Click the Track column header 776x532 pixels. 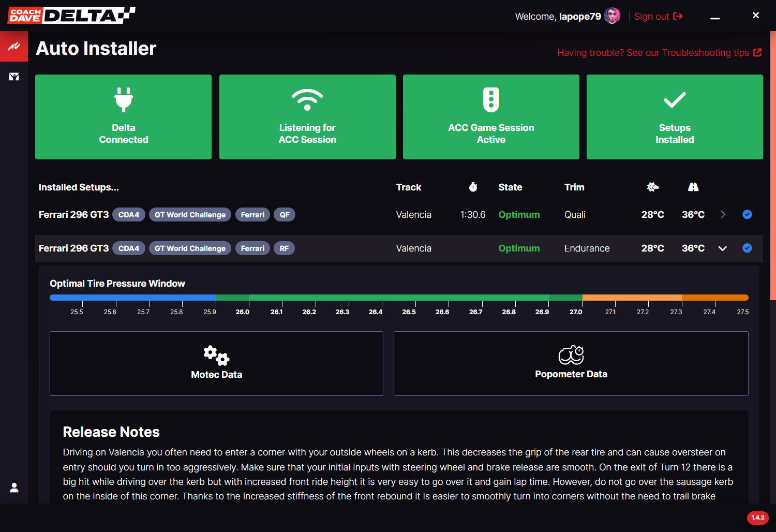coord(409,187)
